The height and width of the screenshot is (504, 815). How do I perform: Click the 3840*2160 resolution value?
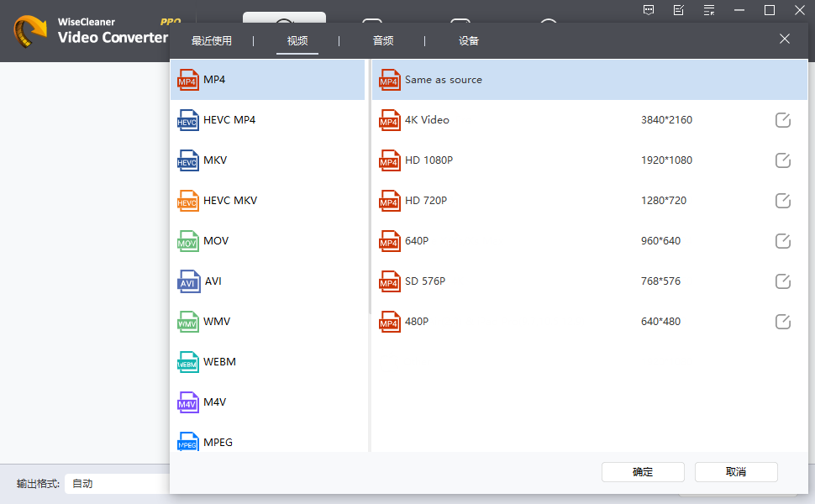[x=666, y=120]
